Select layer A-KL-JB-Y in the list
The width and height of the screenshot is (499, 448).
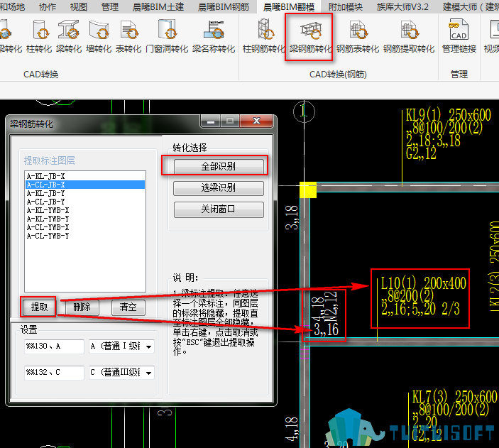coord(47,192)
